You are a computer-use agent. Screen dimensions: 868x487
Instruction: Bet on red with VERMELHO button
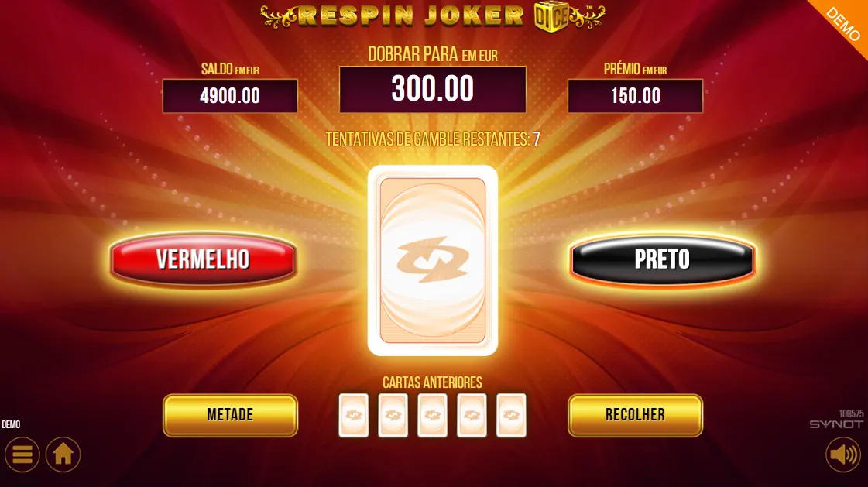tap(203, 259)
